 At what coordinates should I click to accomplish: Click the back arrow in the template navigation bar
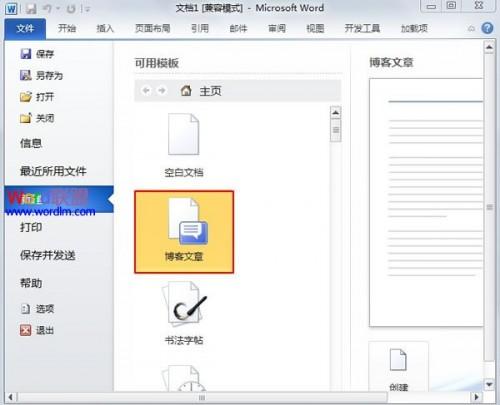(146, 91)
